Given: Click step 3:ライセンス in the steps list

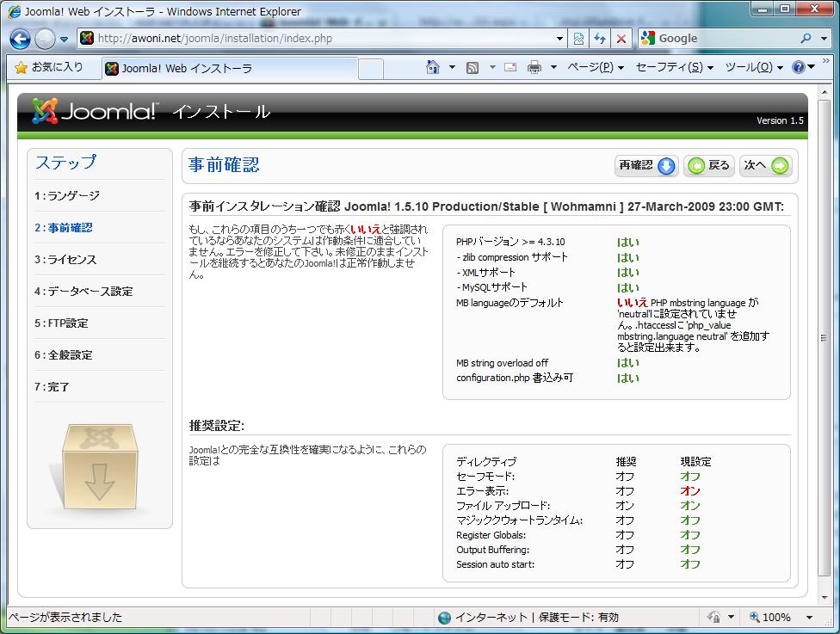Looking at the screenshot, I should click(65, 260).
